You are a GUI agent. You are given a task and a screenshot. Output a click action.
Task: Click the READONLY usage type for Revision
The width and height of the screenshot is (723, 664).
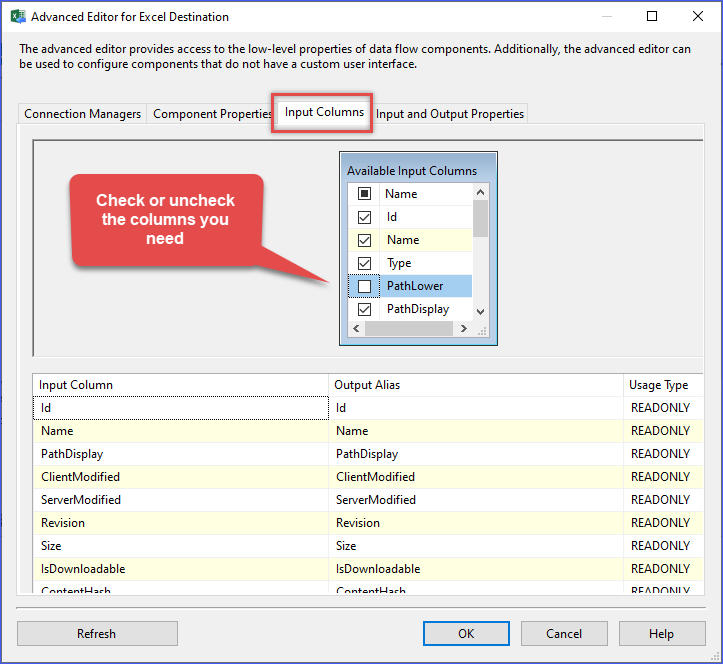tap(663, 523)
